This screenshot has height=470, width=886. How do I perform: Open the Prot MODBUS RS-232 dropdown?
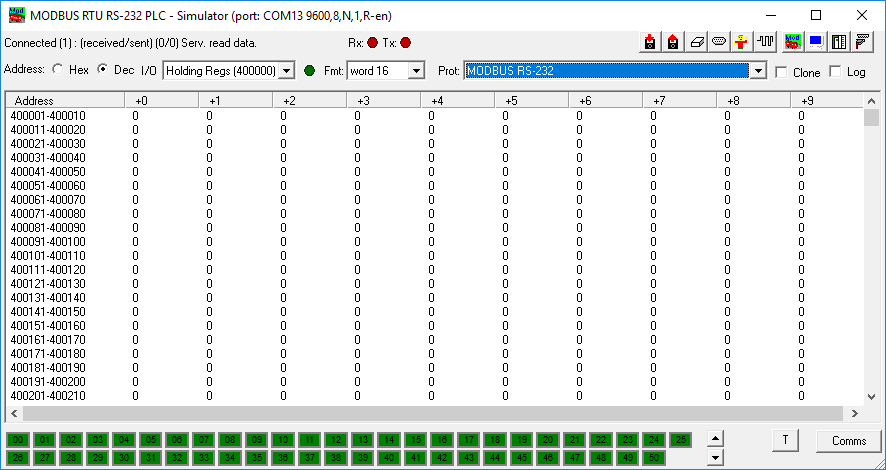click(x=758, y=71)
